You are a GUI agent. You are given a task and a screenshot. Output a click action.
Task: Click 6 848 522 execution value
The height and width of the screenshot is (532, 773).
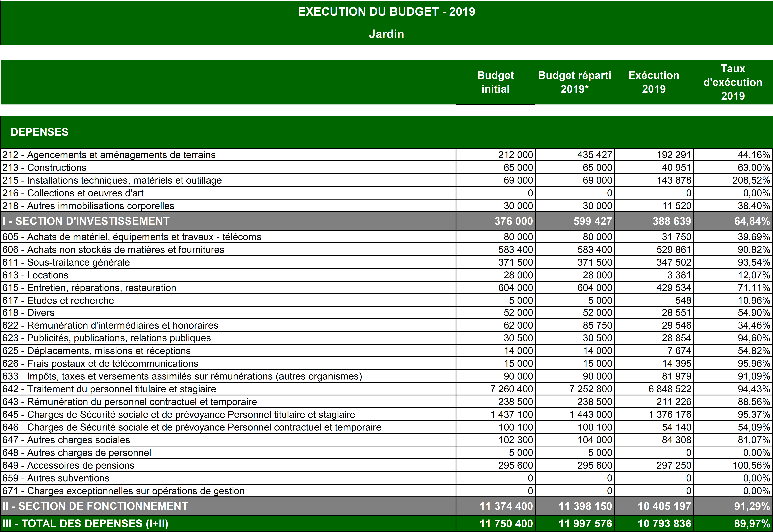pos(670,389)
